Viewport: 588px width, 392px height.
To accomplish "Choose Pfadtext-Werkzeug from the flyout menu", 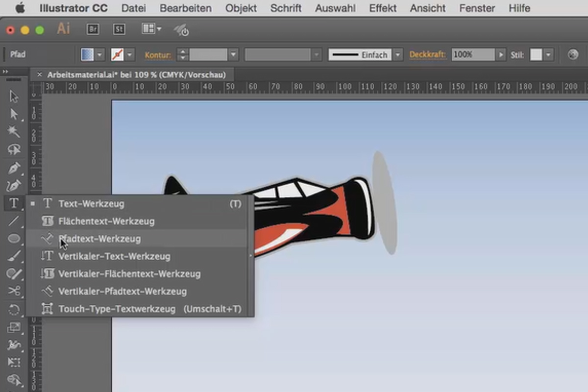I will (99, 239).
